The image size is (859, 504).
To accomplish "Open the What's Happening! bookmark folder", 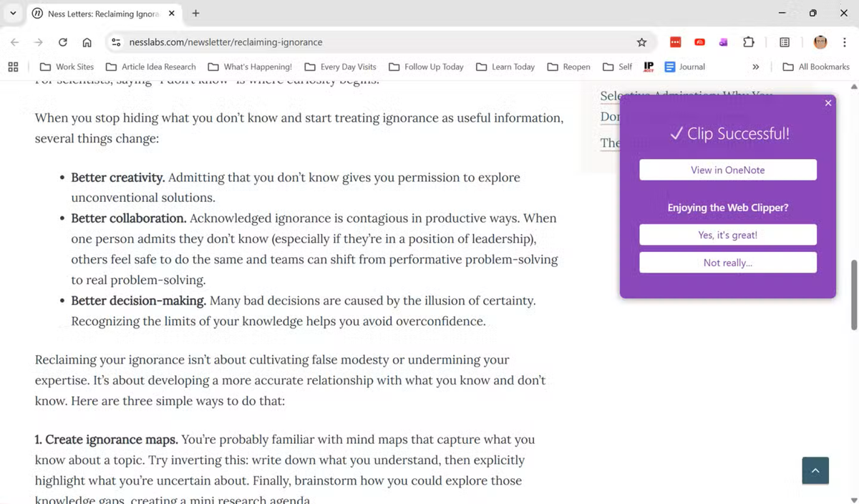I will pos(250,67).
